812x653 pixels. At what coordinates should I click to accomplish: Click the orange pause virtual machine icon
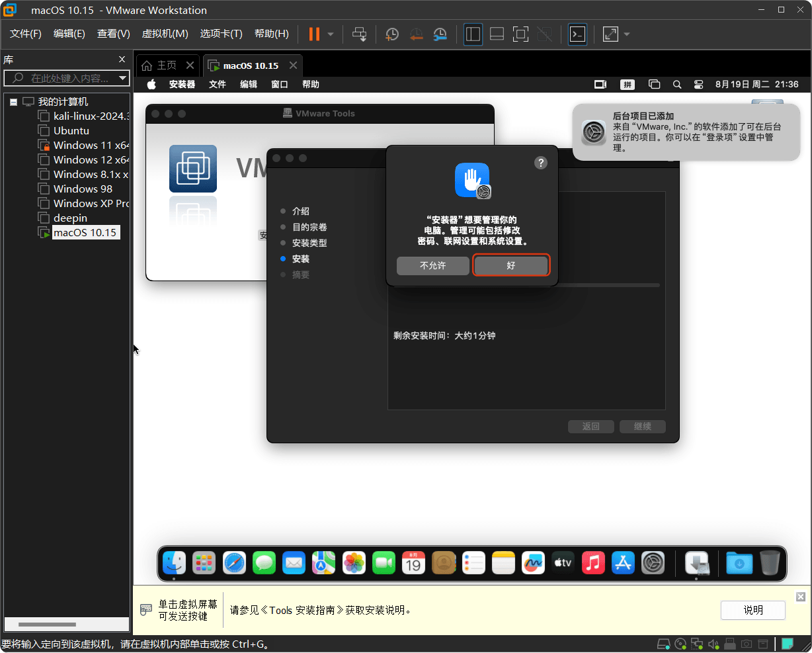314,34
